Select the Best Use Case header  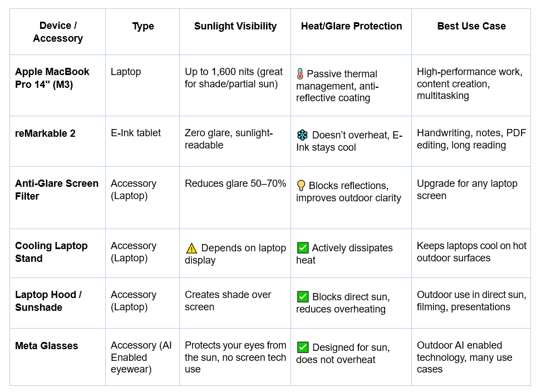pos(471,26)
